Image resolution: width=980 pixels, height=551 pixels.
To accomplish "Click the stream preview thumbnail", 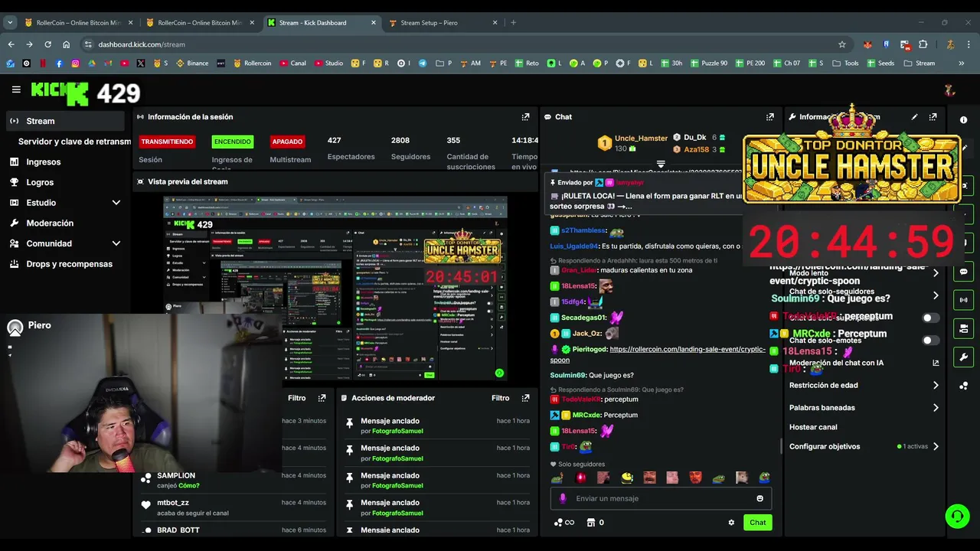I will (x=335, y=288).
